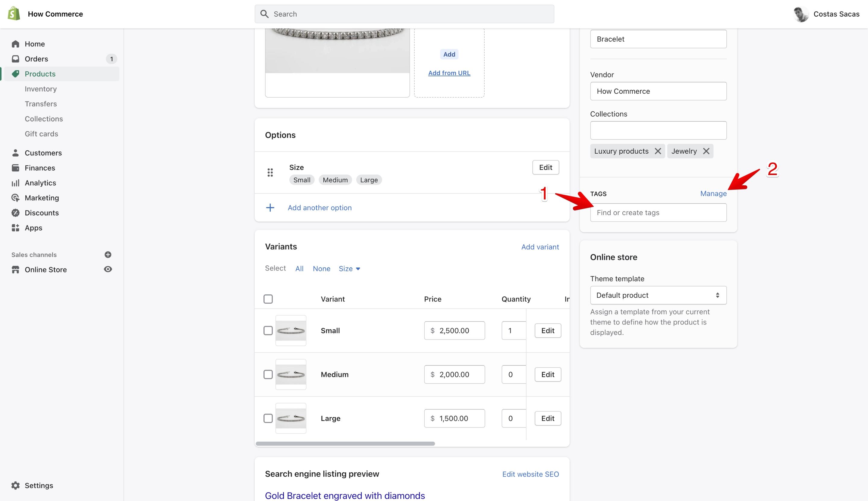Focus the top Search field

tap(404, 14)
